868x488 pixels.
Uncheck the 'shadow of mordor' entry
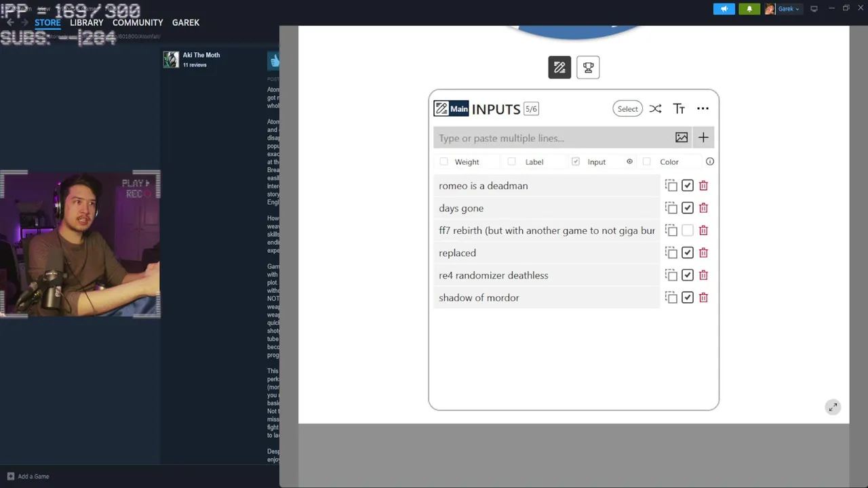tap(688, 298)
